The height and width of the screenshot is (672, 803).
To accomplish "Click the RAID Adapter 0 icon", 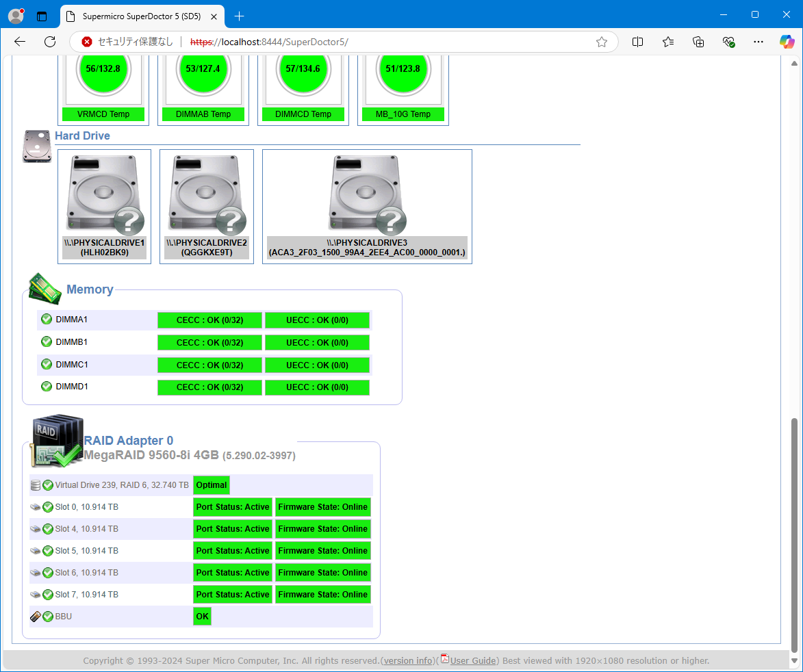I will pos(56,441).
